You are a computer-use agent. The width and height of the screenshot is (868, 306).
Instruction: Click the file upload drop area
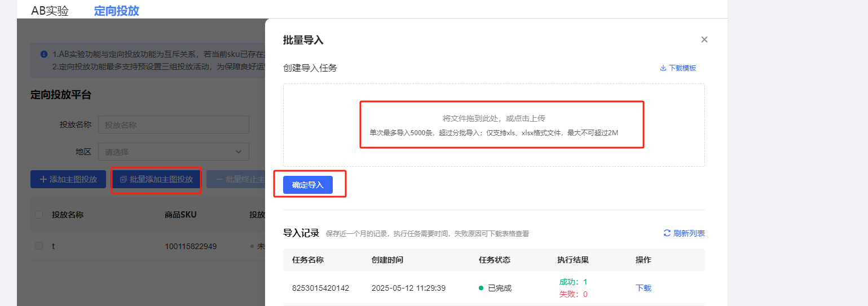tap(494, 125)
